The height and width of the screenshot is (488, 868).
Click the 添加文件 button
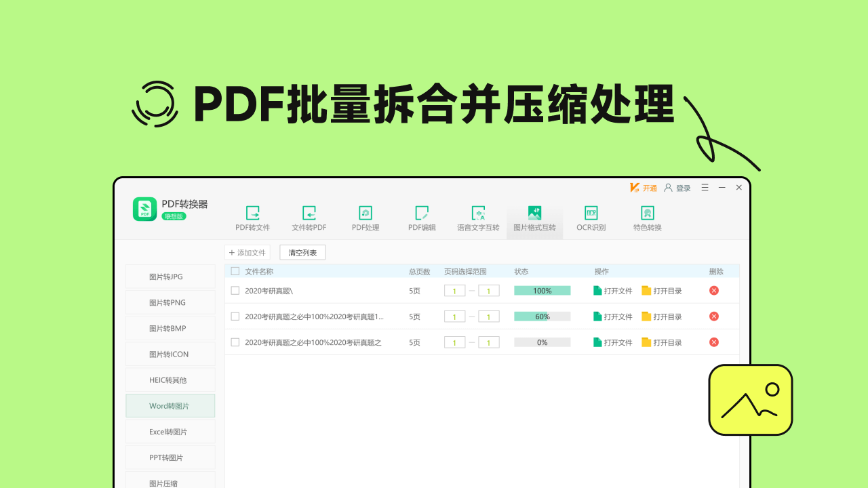(247, 251)
